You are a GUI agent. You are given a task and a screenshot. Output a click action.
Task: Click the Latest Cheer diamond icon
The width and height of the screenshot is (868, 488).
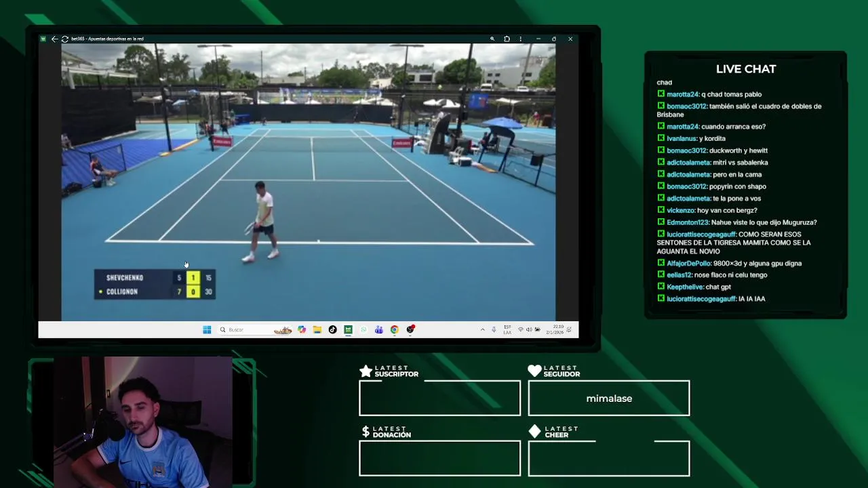534,432
